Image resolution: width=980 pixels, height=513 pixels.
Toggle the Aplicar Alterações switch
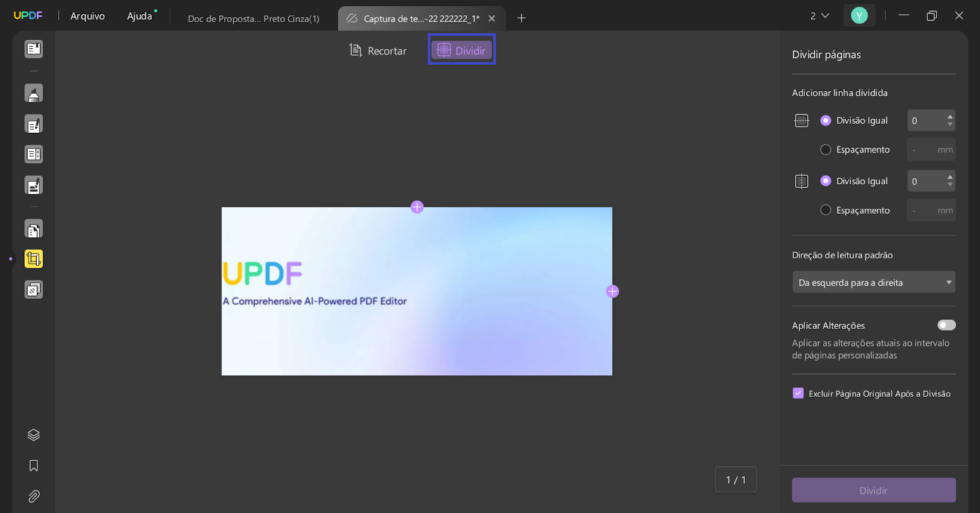[946, 325]
